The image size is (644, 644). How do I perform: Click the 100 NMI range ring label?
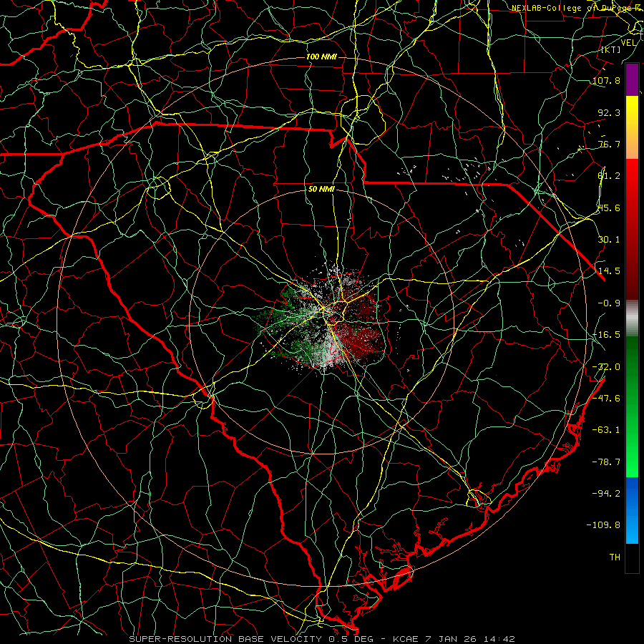tap(321, 57)
